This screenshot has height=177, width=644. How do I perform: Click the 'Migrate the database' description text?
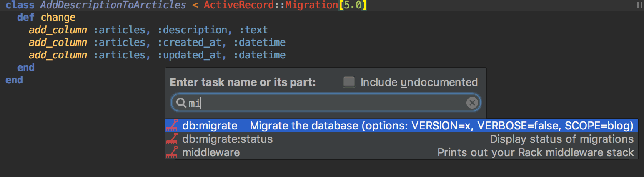coord(441,126)
